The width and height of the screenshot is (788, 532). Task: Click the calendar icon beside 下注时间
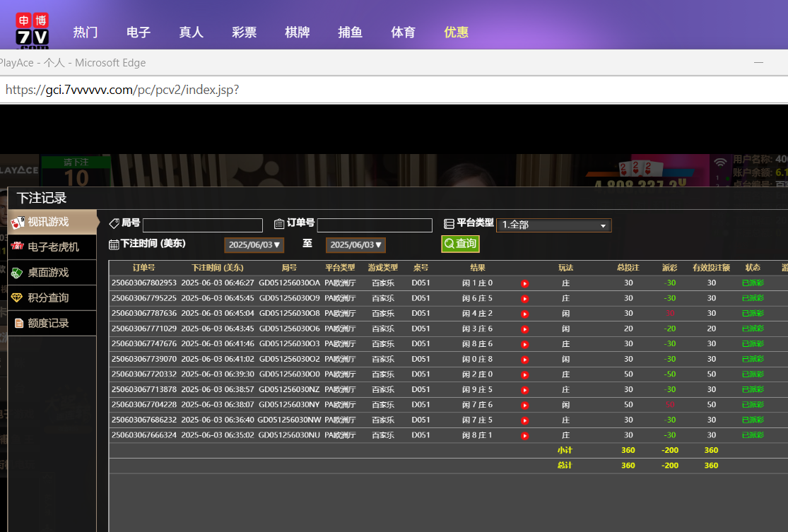[x=114, y=244]
